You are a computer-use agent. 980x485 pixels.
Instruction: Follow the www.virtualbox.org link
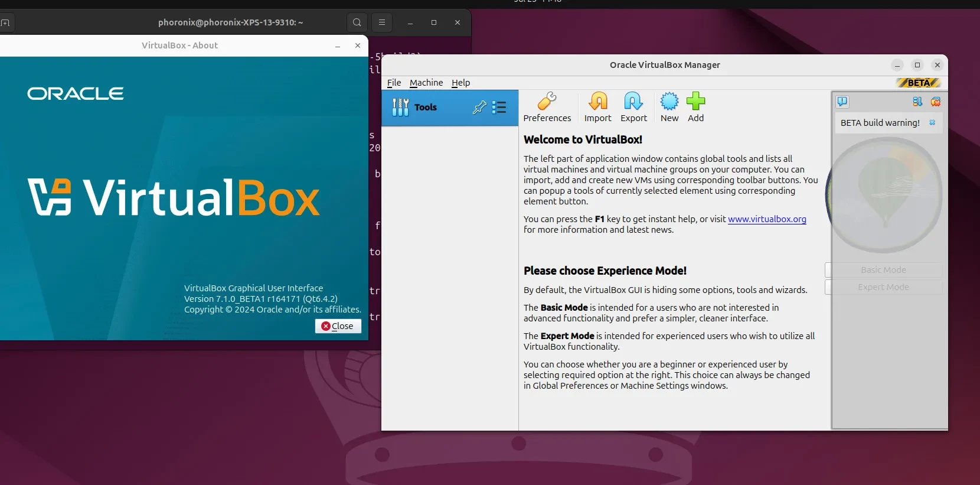(767, 219)
